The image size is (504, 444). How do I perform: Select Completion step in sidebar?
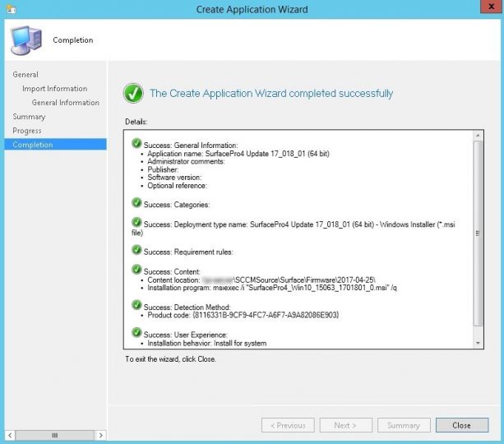tap(33, 145)
